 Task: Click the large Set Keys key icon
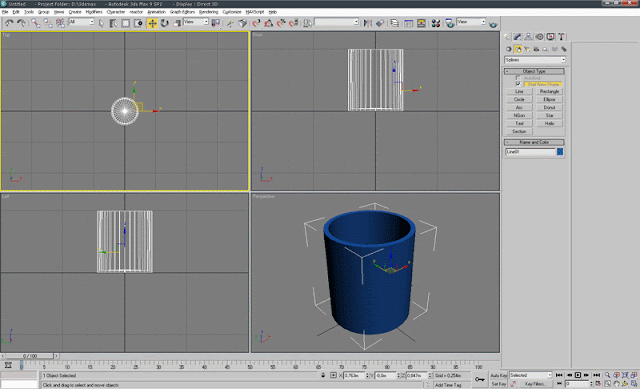(x=480, y=379)
